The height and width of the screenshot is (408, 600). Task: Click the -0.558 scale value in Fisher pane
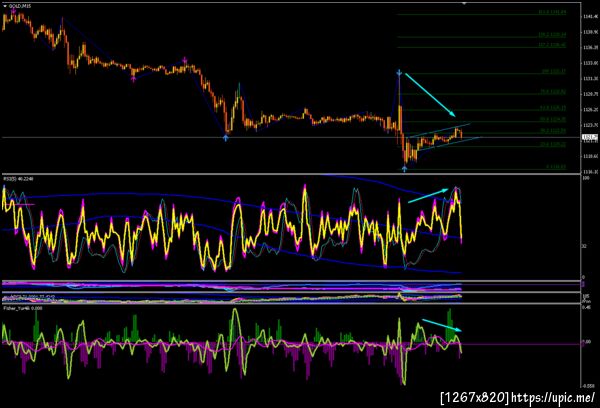coord(589,386)
